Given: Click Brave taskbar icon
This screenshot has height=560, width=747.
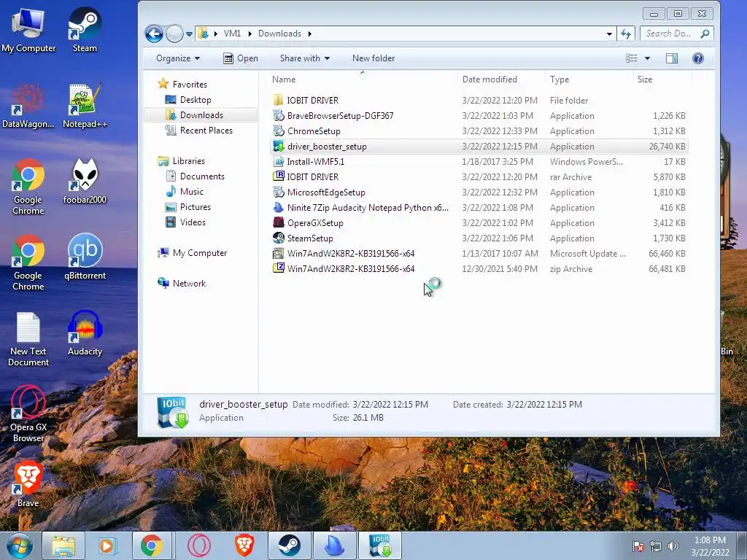Looking at the screenshot, I should pyautogui.click(x=244, y=545).
